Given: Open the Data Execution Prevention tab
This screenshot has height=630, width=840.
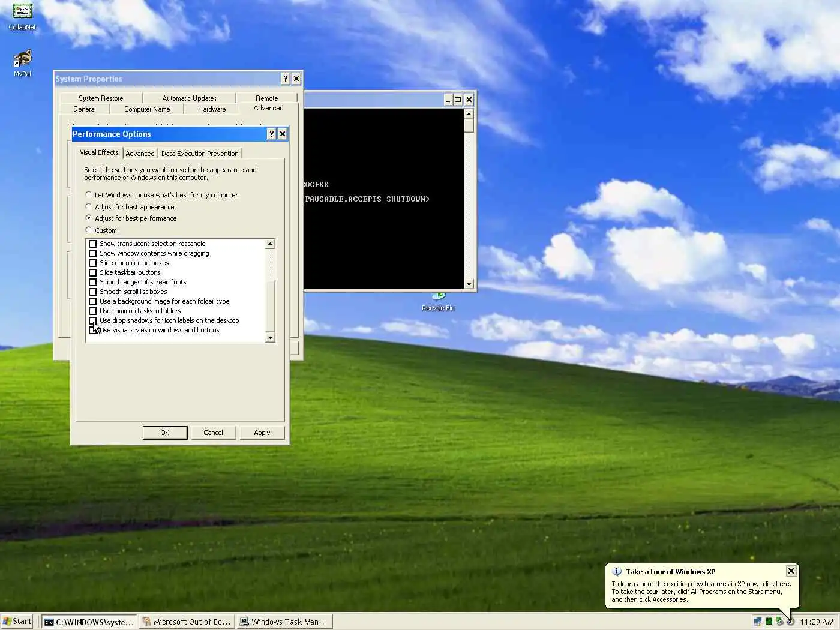Looking at the screenshot, I should (x=200, y=154).
